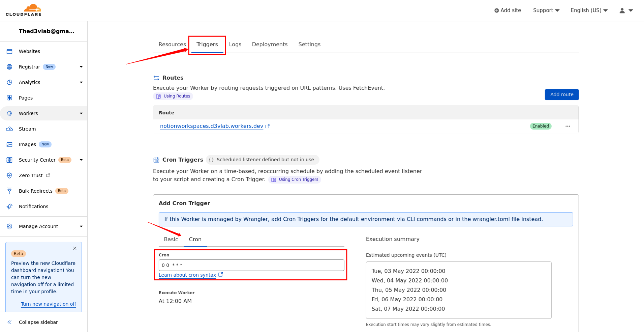644x332 pixels.
Task: Click the Cron Triggers calendar icon
Action: [x=156, y=160]
